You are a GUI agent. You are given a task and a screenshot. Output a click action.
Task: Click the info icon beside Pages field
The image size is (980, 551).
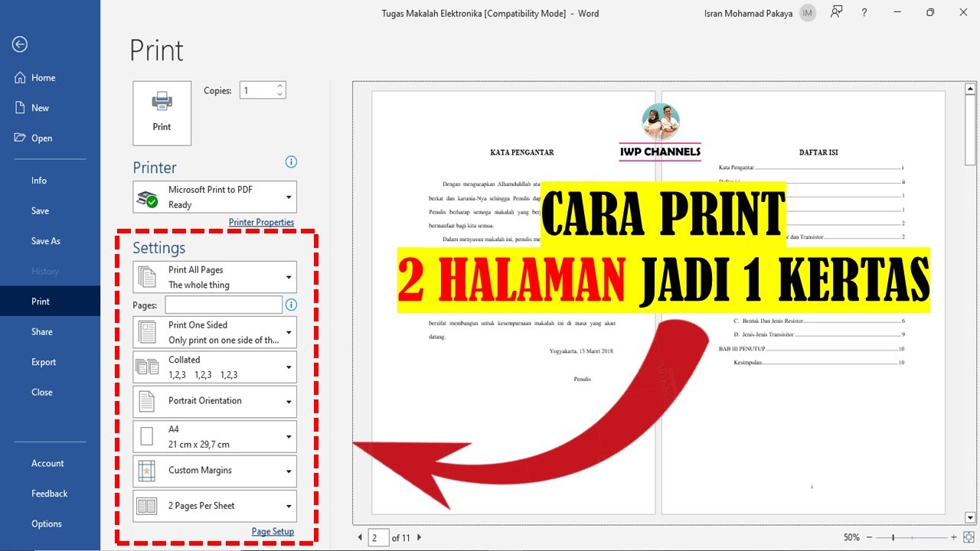[291, 305]
